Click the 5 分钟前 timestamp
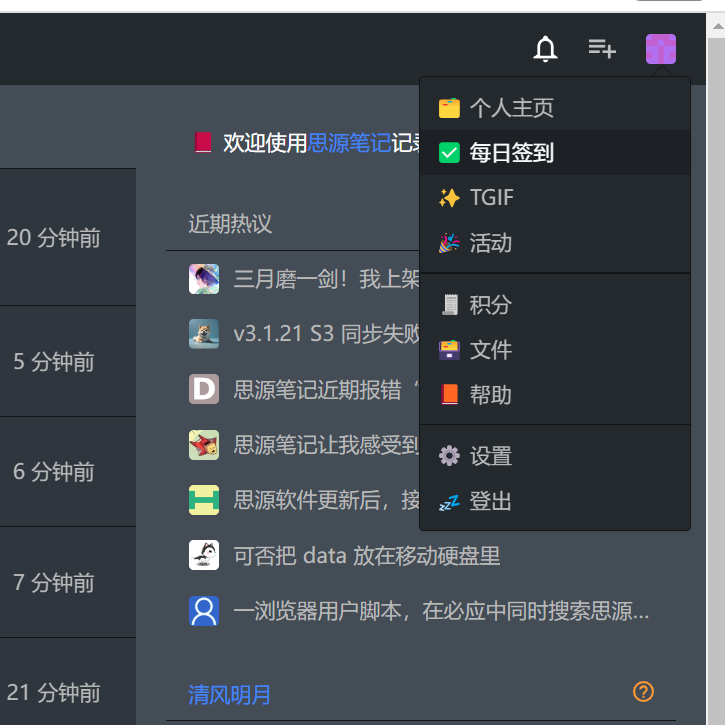The height and width of the screenshot is (725, 725). 54,362
